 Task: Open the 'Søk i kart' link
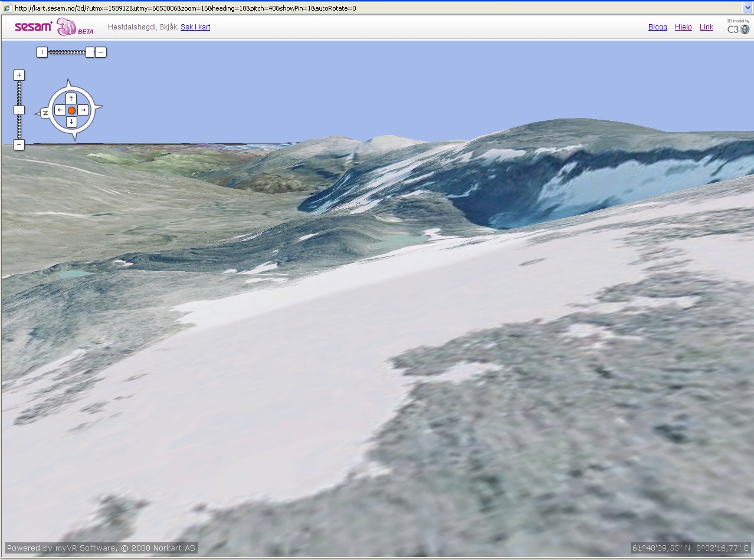pyautogui.click(x=195, y=27)
